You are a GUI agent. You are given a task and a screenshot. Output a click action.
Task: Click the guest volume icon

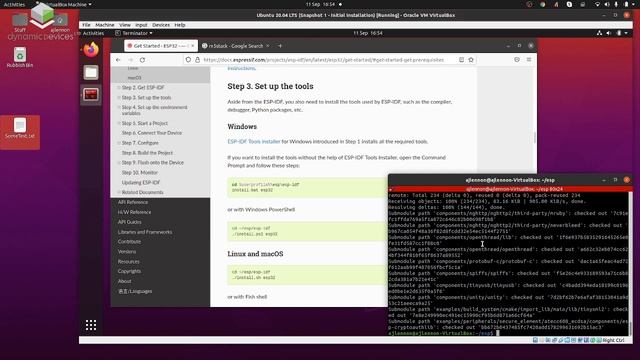pos(609,33)
